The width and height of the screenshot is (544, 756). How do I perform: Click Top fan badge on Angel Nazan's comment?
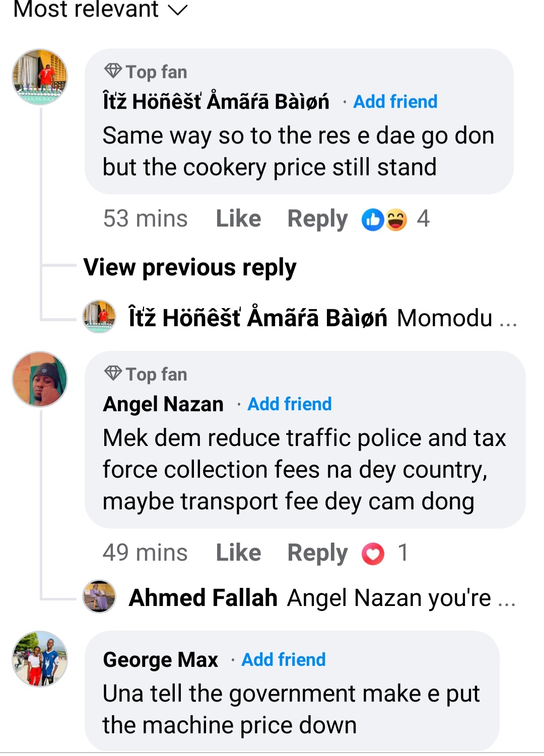tap(146, 374)
